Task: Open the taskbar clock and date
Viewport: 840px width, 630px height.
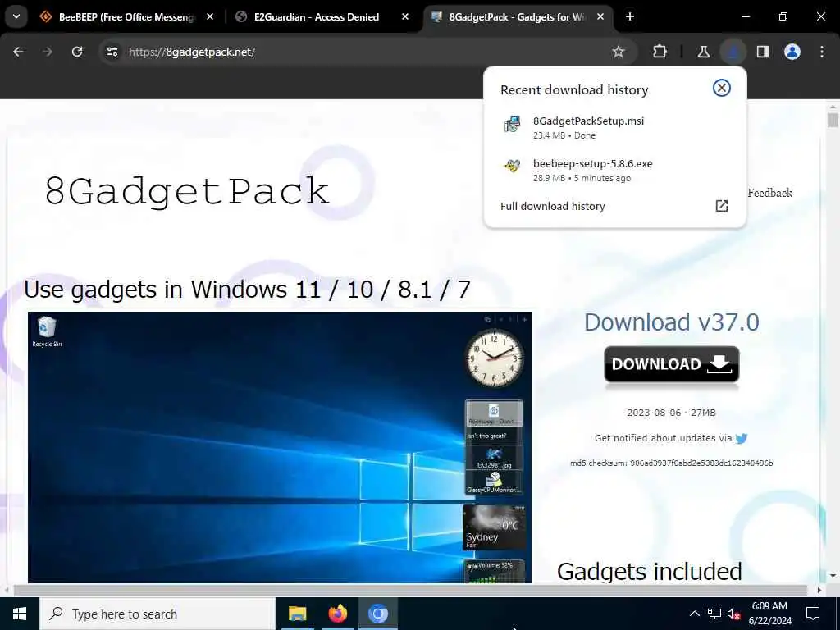Action: [x=769, y=614]
